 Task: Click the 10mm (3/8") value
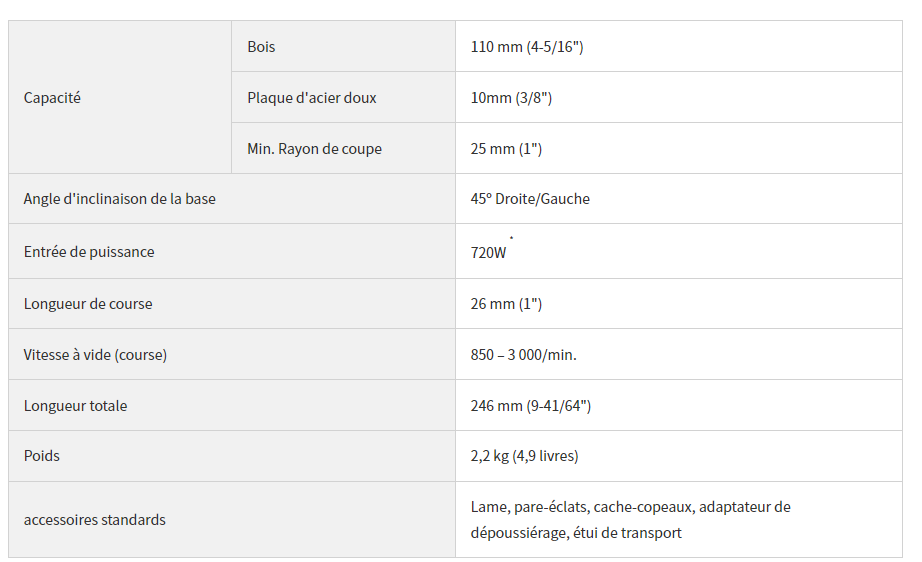pos(511,98)
